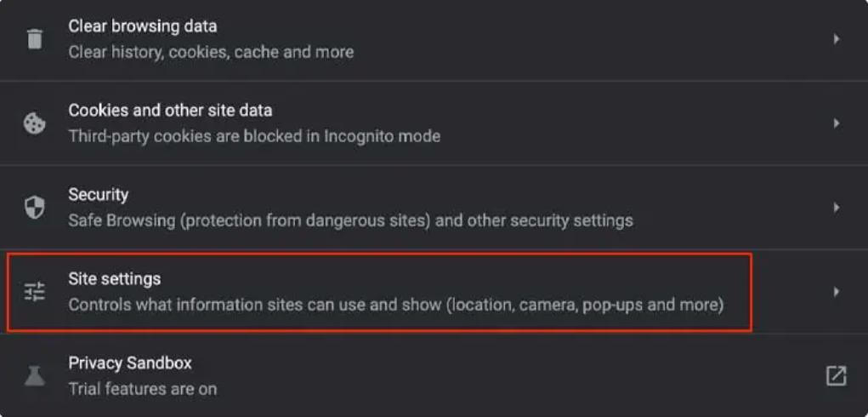
Task: Click the Privacy Sandbox flask icon
Action: coord(35,375)
